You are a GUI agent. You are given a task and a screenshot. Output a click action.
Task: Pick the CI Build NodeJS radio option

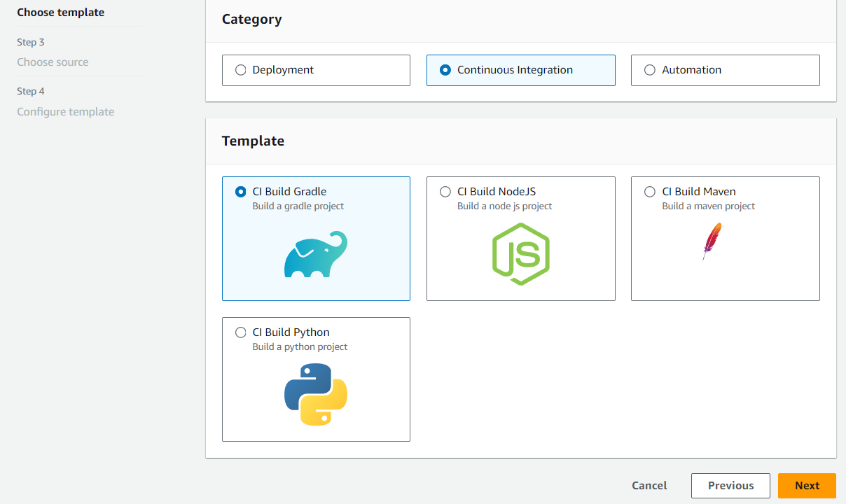pyautogui.click(x=445, y=192)
